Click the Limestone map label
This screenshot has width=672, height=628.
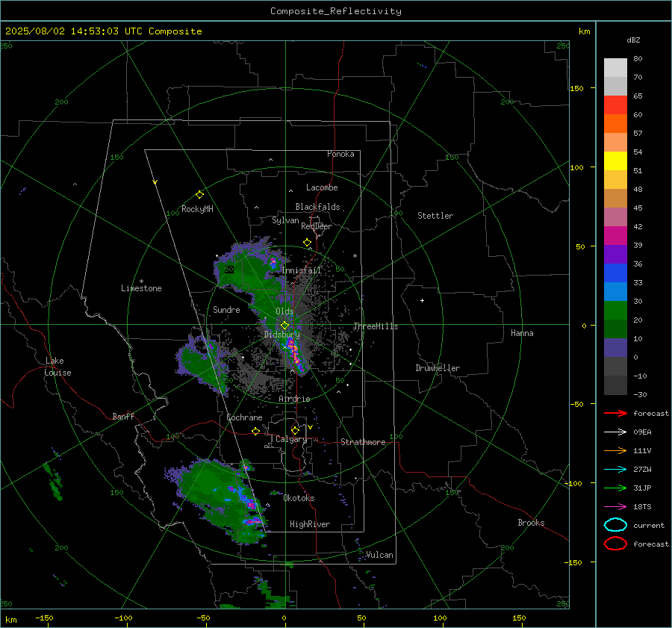[x=141, y=288]
